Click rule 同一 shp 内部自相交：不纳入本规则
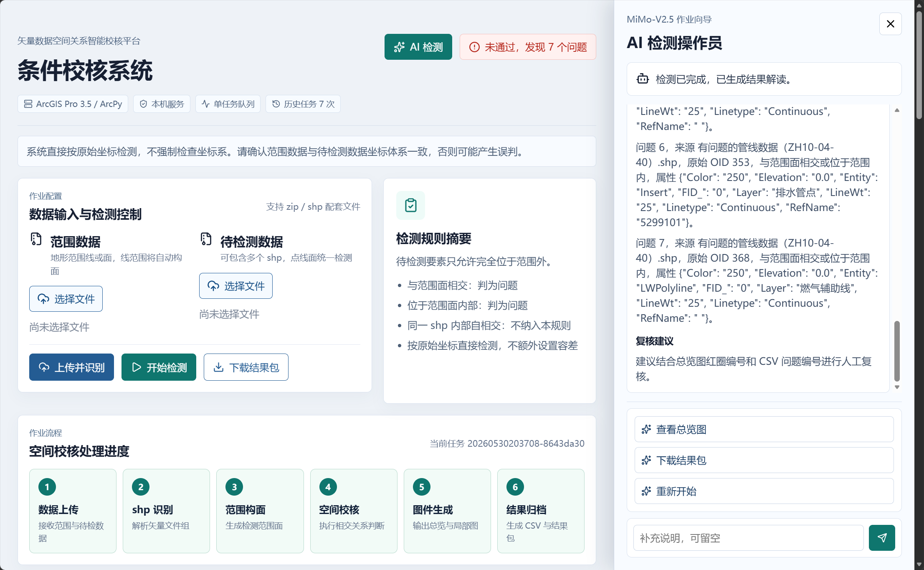 coord(489,326)
